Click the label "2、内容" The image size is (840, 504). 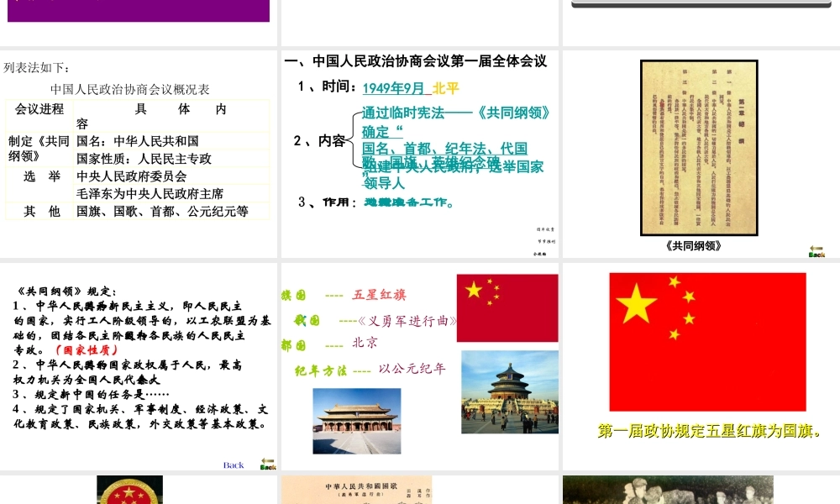[319, 141]
